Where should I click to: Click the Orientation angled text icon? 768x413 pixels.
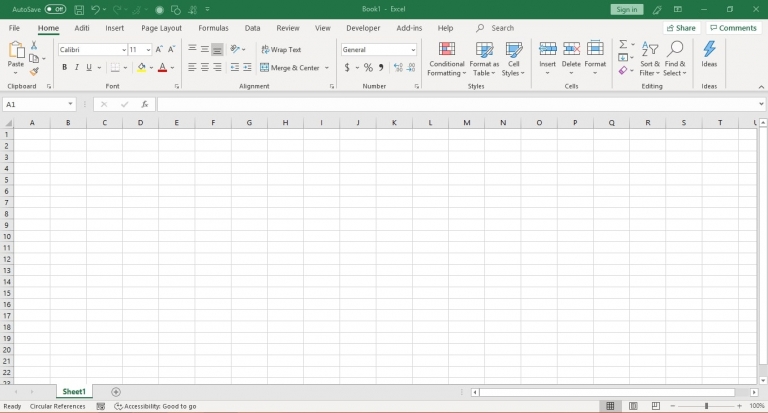tap(235, 49)
